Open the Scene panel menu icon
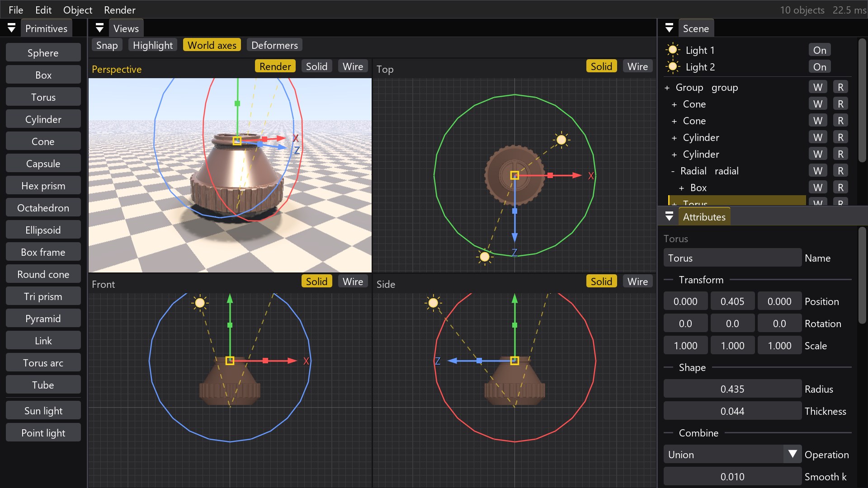 pos(670,28)
